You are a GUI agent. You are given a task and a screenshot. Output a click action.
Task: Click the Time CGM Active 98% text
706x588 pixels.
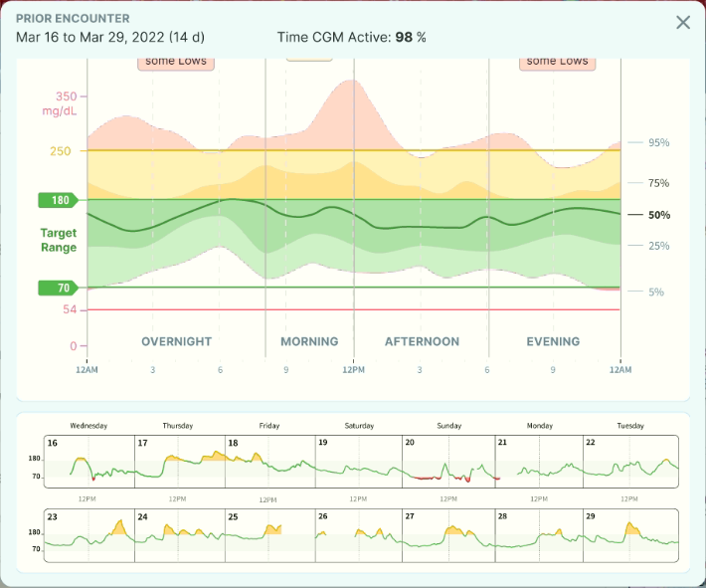351,37
